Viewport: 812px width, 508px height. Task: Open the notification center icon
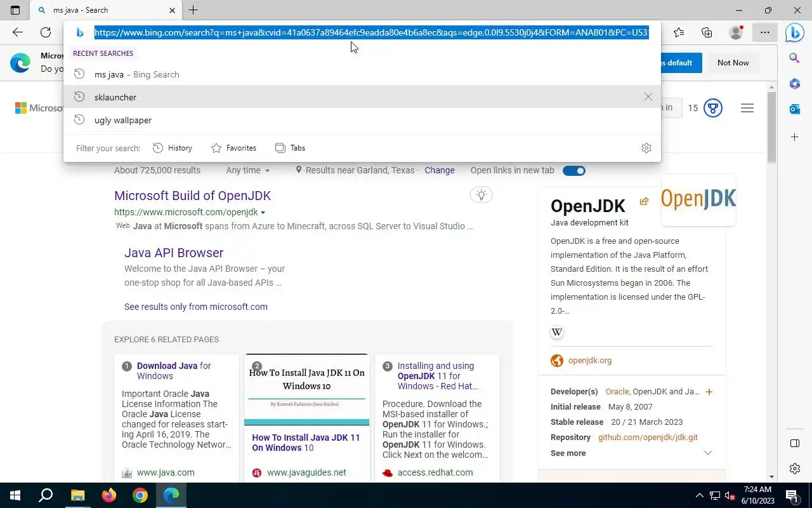click(792, 495)
